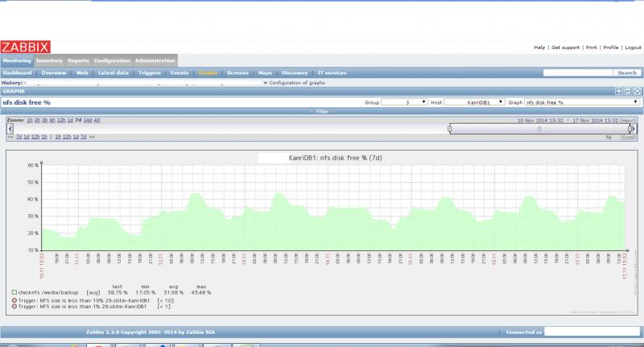The height and width of the screenshot is (347, 644).
Task: Click the double left arrow below zoom links
Action: click(x=10, y=137)
